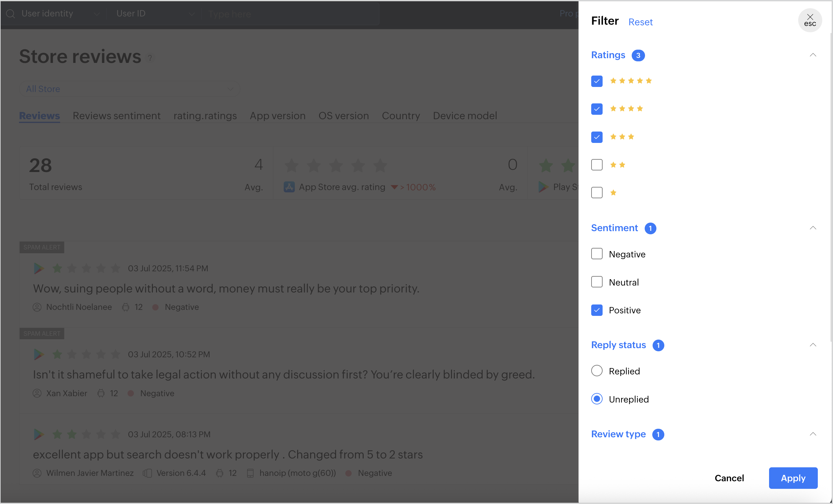Open the Device model tab
The width and height of the screenshot is (833, 504).
465,116
